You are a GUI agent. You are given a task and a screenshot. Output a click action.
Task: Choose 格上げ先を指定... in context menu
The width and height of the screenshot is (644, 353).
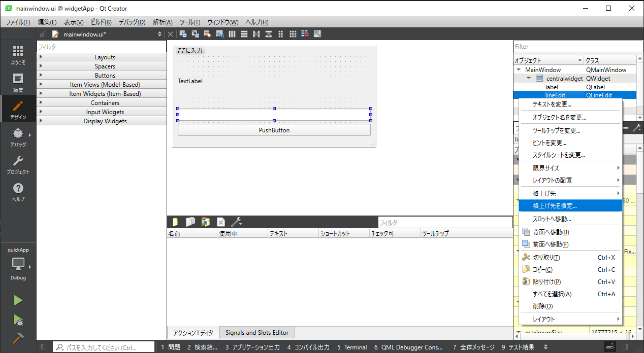555,206
